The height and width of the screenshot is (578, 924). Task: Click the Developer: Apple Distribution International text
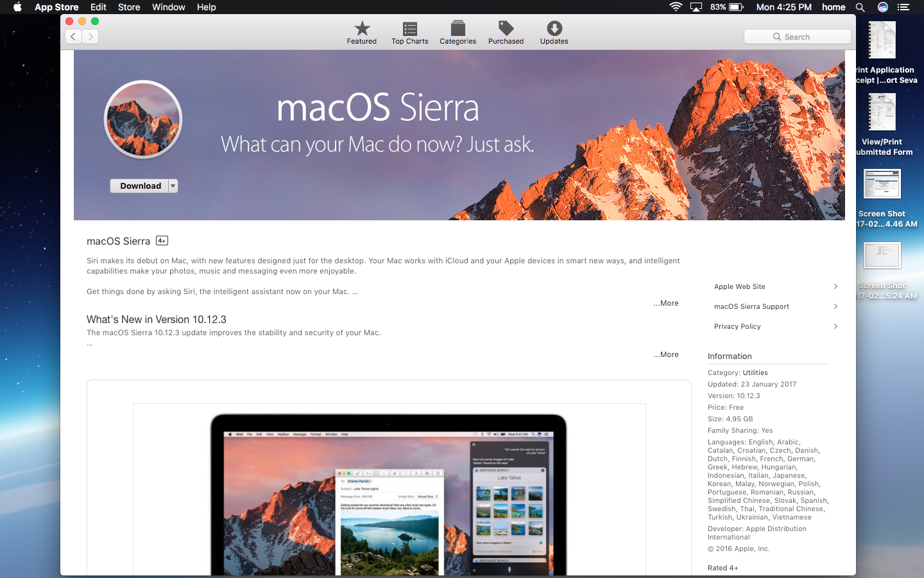[x=757, y=533]
